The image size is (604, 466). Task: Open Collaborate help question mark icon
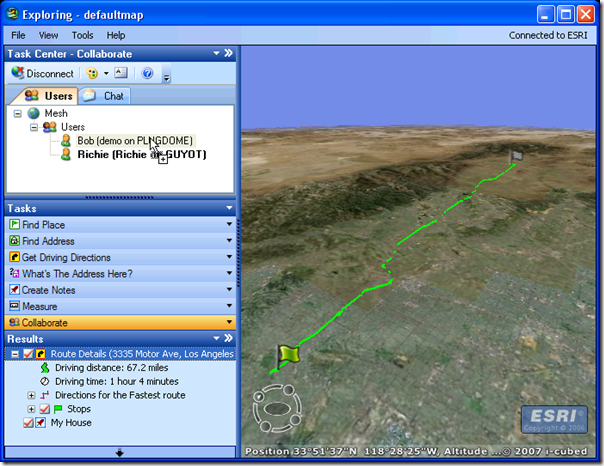coord(147,73)
